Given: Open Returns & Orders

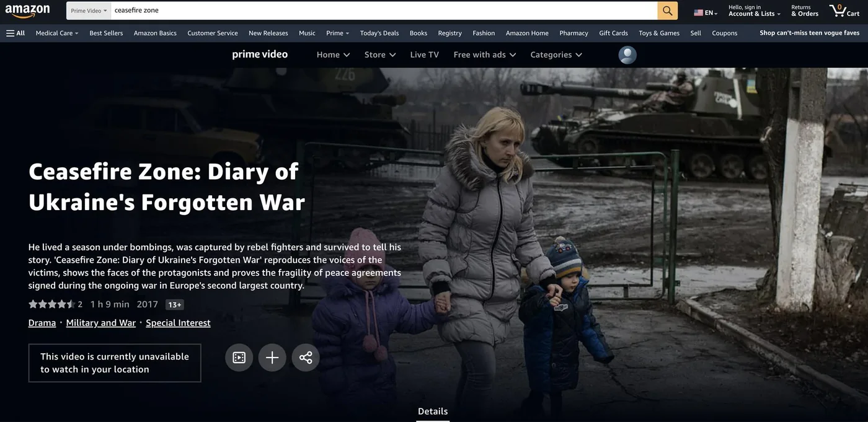Looking at the screenshot, I should pos(805,11).
